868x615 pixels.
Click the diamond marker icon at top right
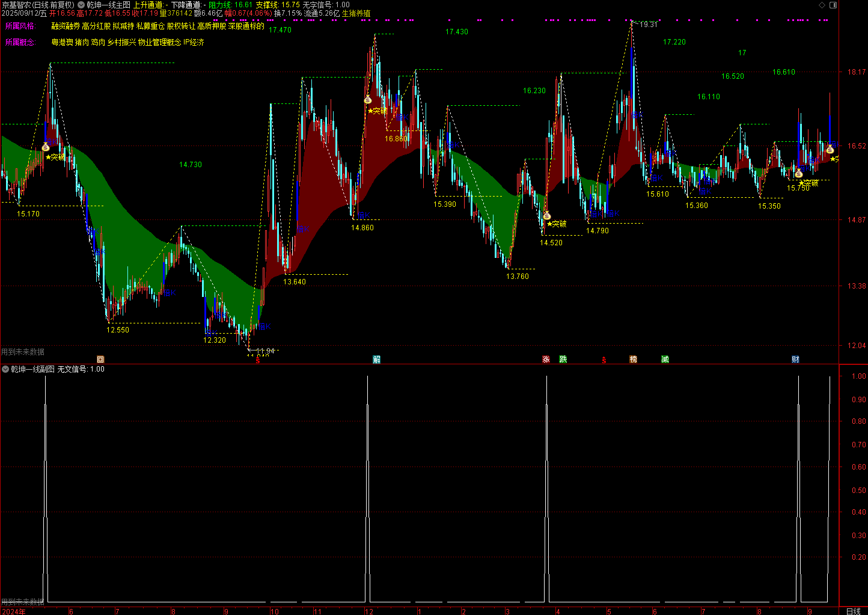click(822, 5)
